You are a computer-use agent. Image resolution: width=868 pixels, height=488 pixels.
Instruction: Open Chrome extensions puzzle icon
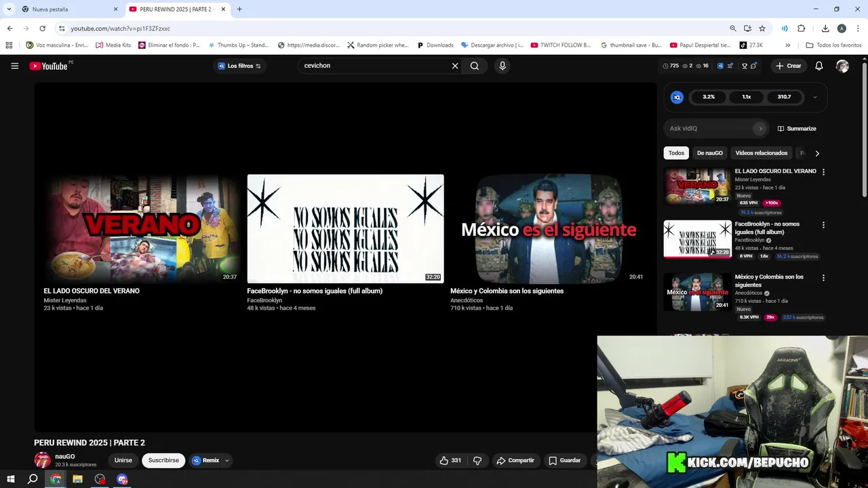click(x=801, y=28)
